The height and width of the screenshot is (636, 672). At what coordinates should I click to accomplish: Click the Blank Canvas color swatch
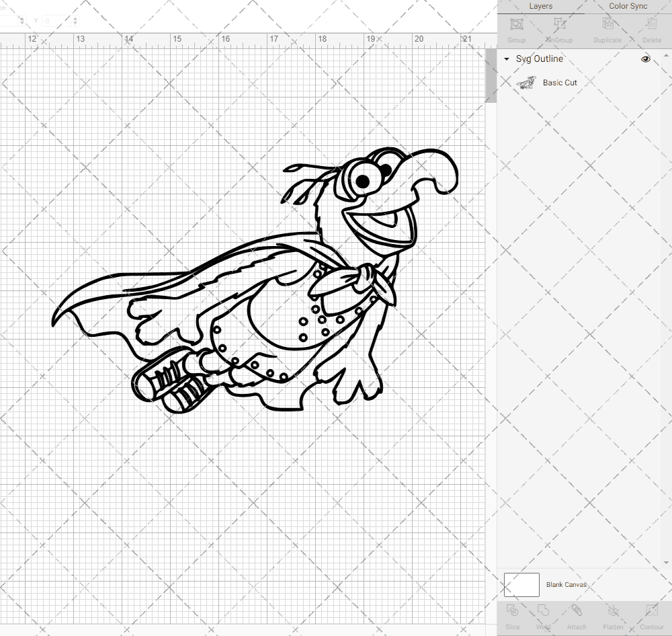click(x=521, y=584)
